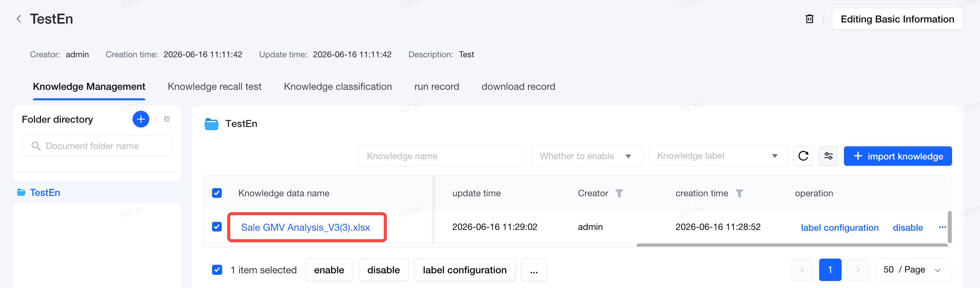Click the horizontal table scrollbar
The width and height of the screenshot is (980, 288).
point(792,245)
